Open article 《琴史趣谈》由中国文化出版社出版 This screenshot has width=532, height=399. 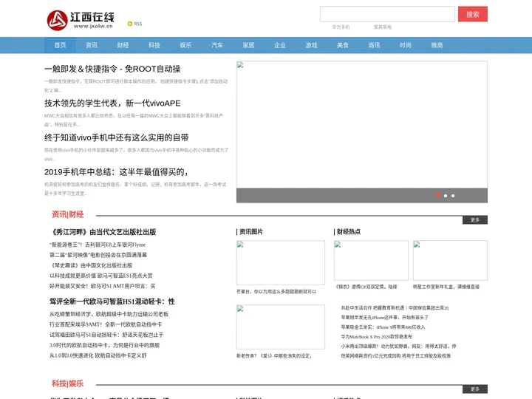pos(91,265)
